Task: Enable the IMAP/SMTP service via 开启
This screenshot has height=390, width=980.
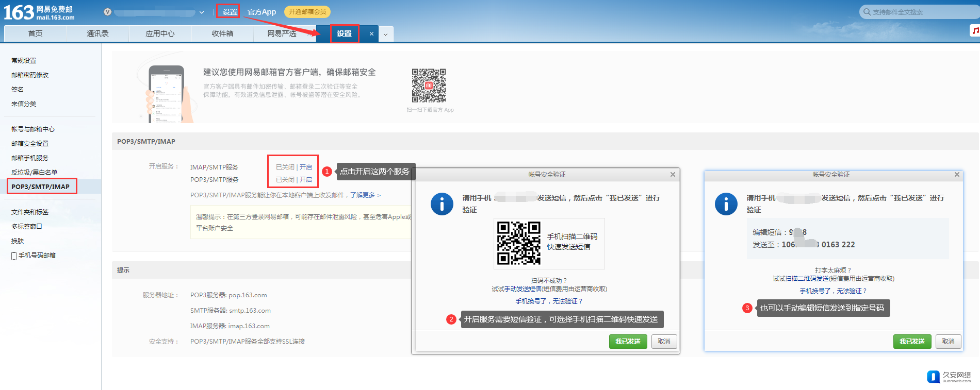Action: 306,167
